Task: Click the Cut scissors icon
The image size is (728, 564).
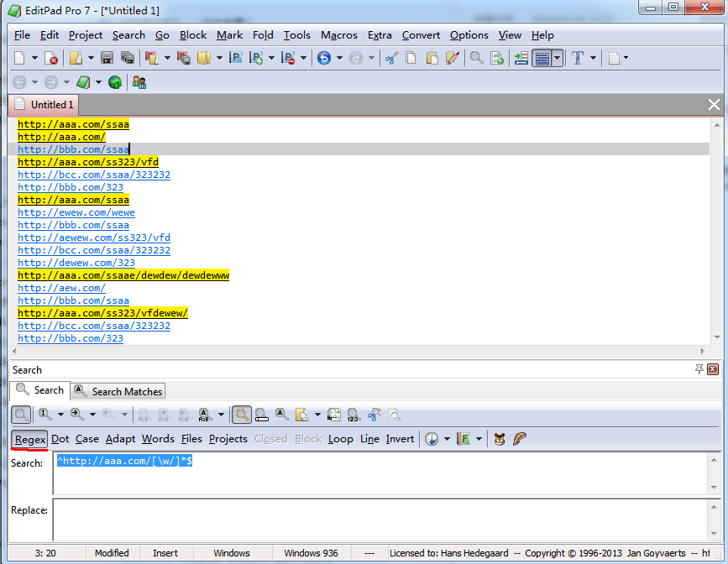Action: coord(392,58)
